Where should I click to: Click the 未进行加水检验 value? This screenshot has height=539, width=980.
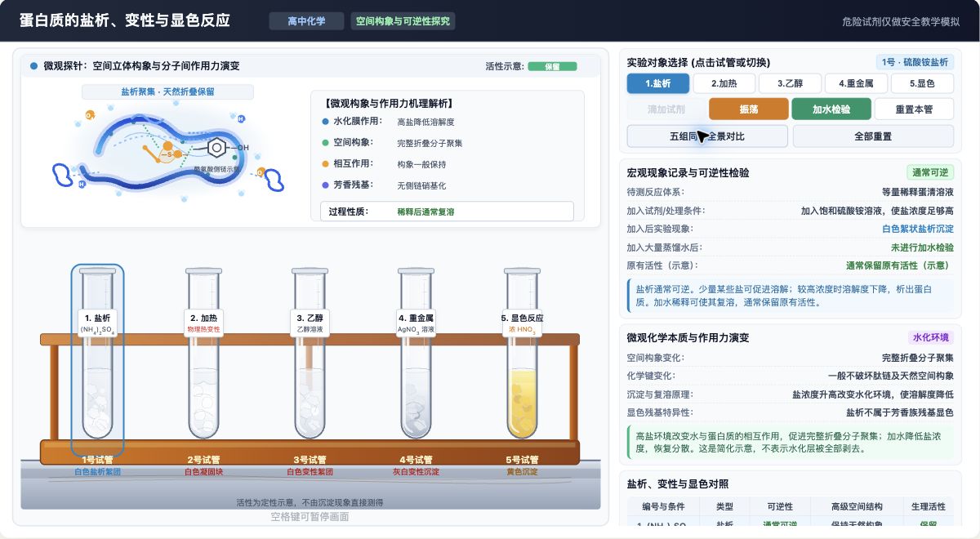[922, 247]
